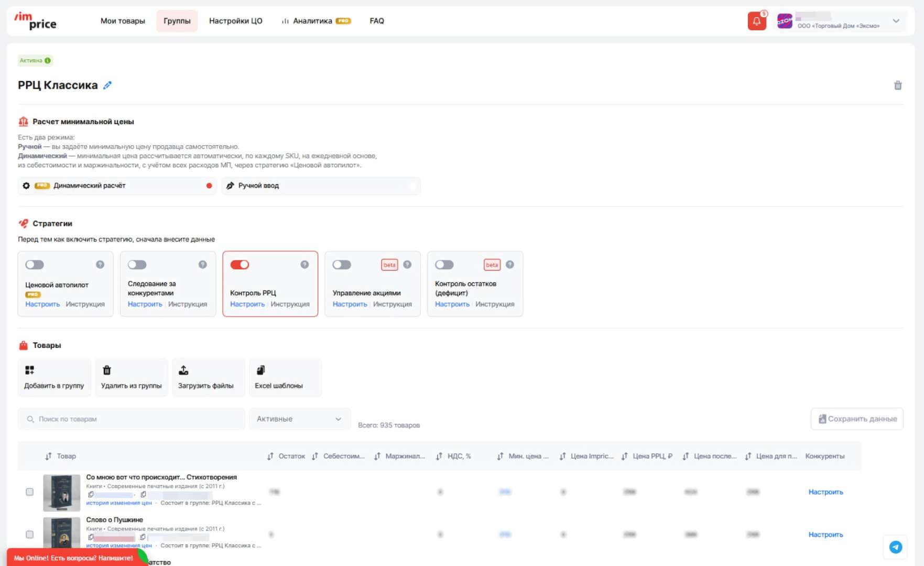
Task: Open Настройки ЦО menu item
Action: [236, 21]
